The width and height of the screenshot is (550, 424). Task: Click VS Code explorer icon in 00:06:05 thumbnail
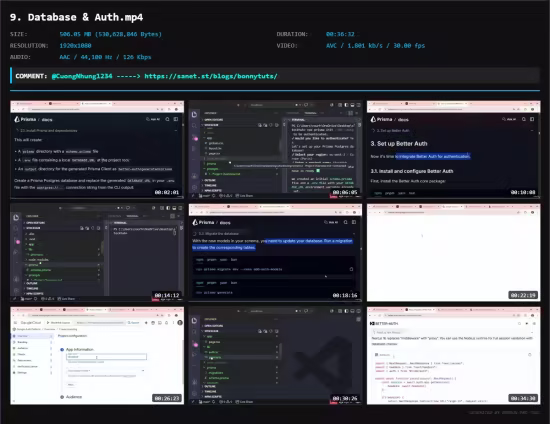pyautogui.click(x=194, y=114)
